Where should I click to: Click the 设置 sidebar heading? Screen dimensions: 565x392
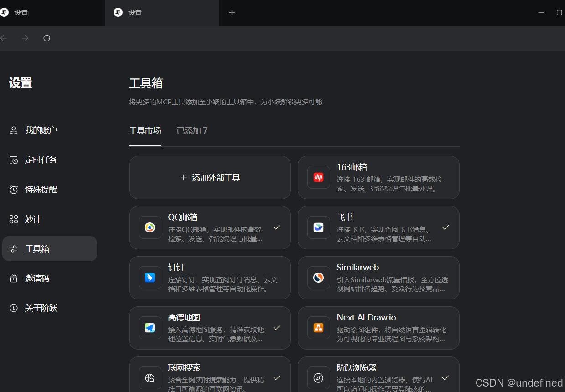(x=21, y=83)
